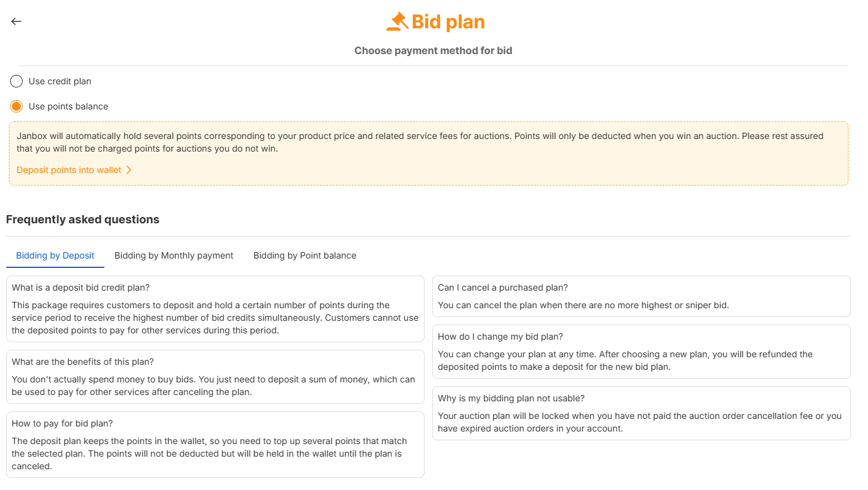Screen dimensions: 868x490
Task: Click the Frequently asked questions heading
Action: point(83,220)
